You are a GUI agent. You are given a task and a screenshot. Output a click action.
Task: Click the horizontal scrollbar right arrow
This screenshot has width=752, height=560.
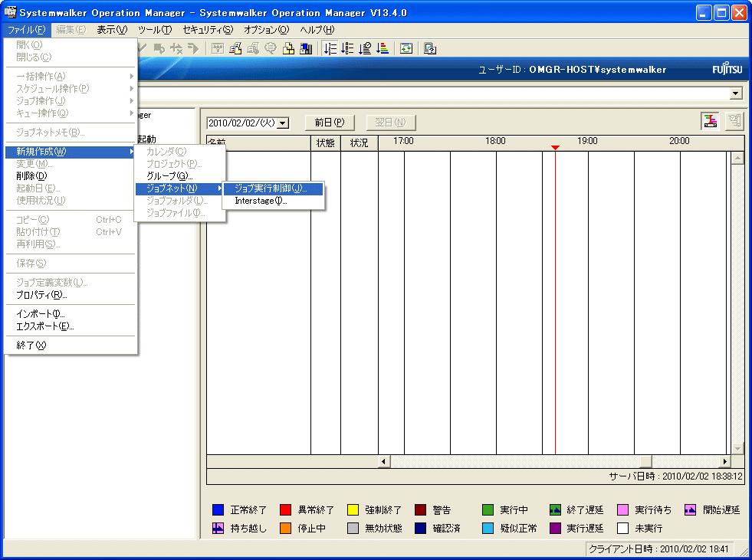(x=724, y=462)
